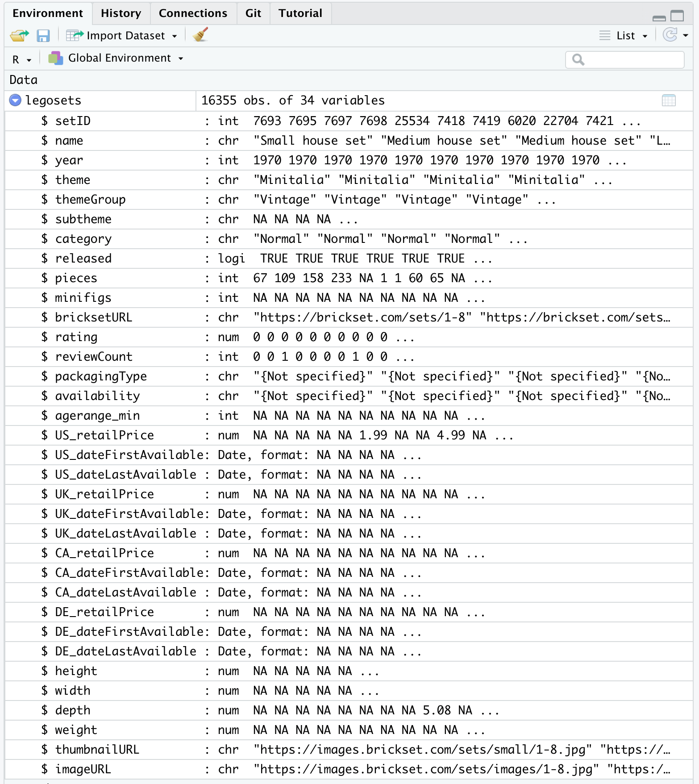
Task: Click the Import Dataset table icon
Action: click(x=75, y=35)
